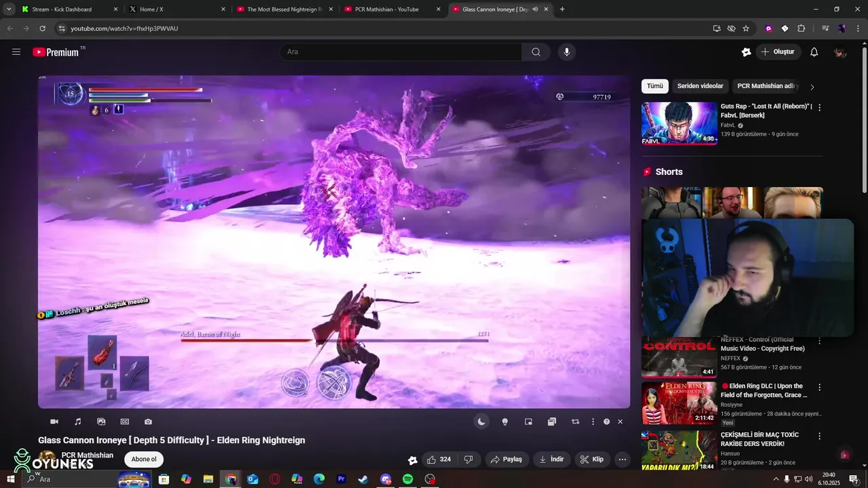Viewport: 868px width, 488px height.
Task: Click the Paylaş share button
Action: (x=507, y=459)
